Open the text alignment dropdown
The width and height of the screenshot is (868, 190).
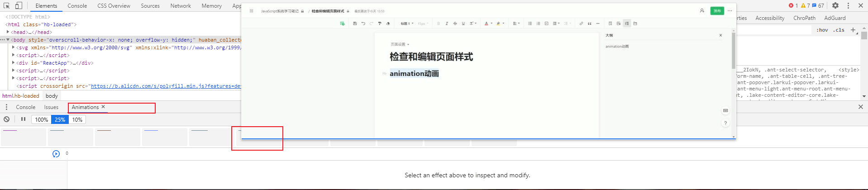tap(516, 24)
